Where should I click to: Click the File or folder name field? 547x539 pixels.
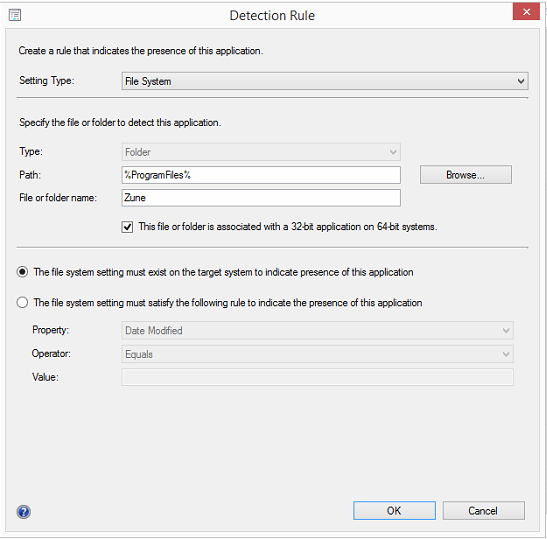point(261,198)
